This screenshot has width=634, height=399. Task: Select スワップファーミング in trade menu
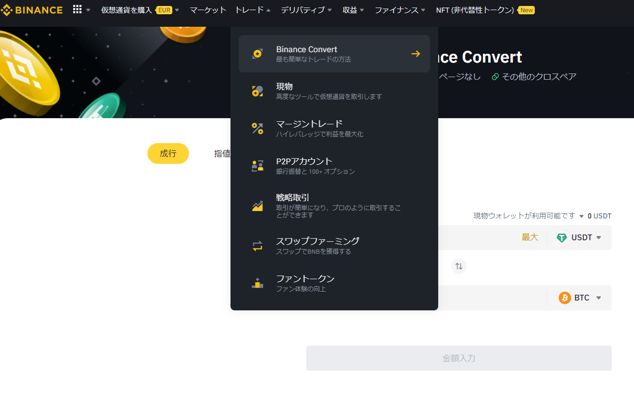334,245
